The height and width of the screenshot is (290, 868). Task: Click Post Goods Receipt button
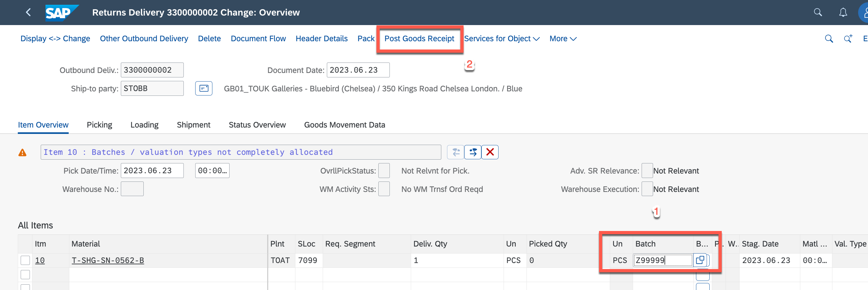(419, 39)
